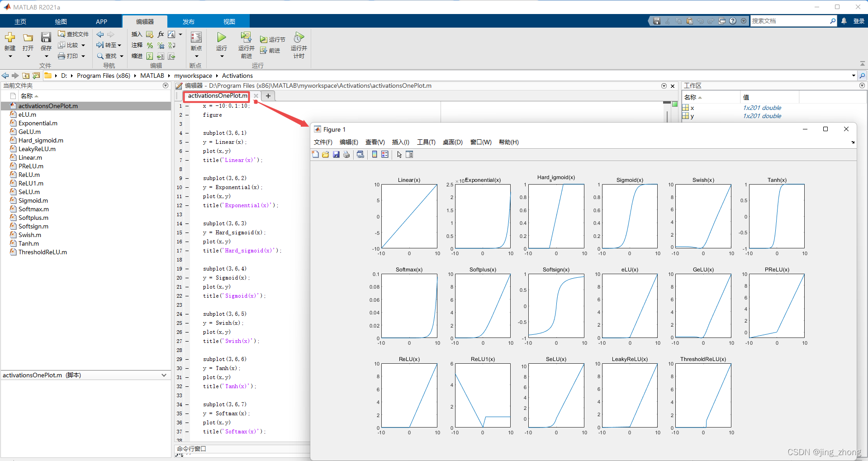
Task: Click the Advance (前进) section button
Action: tap(270, 50)
